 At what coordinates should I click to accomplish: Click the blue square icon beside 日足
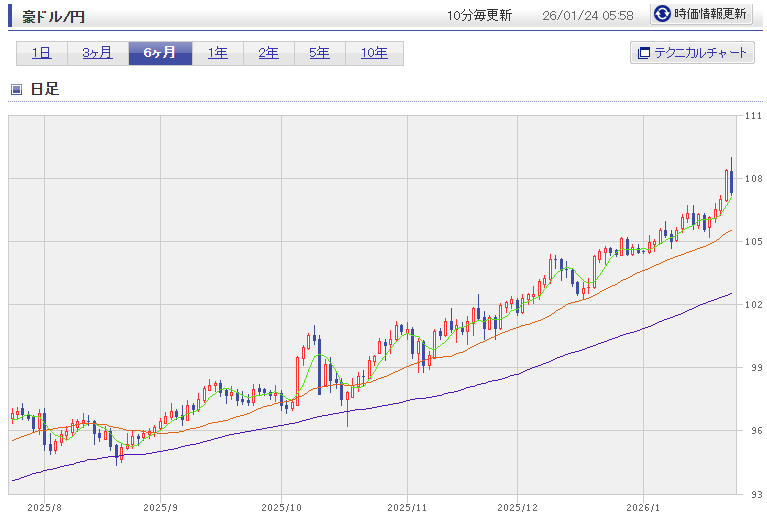(16, 90)
